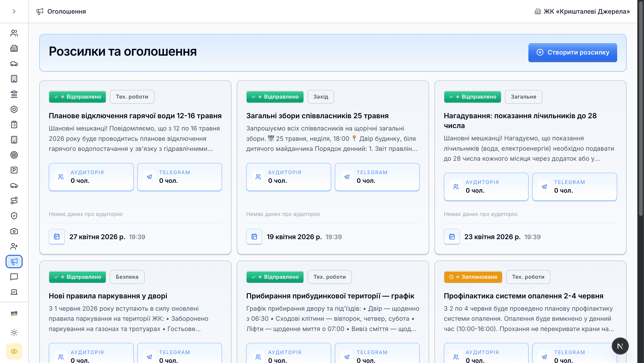Open the add-user icon in sidebar

pyautogui.click(x=14, y=246)
